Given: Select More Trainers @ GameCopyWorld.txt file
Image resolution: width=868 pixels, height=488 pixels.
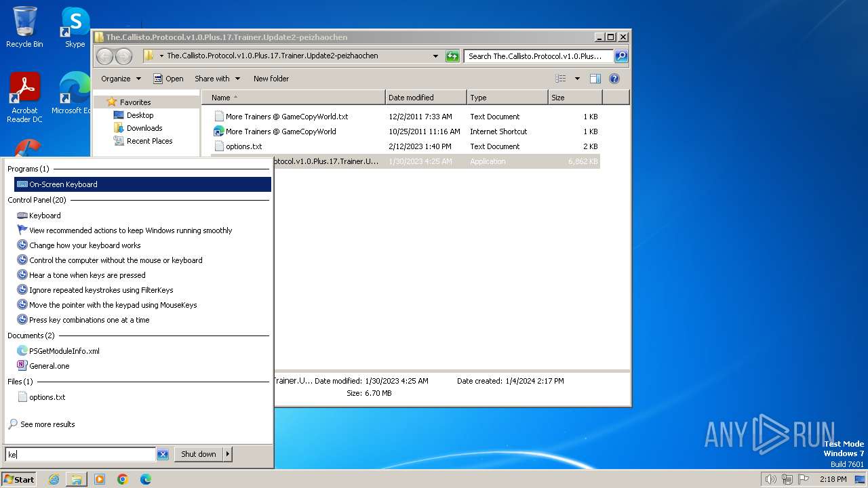Looking at the screenshot, I should coord(406,117).
